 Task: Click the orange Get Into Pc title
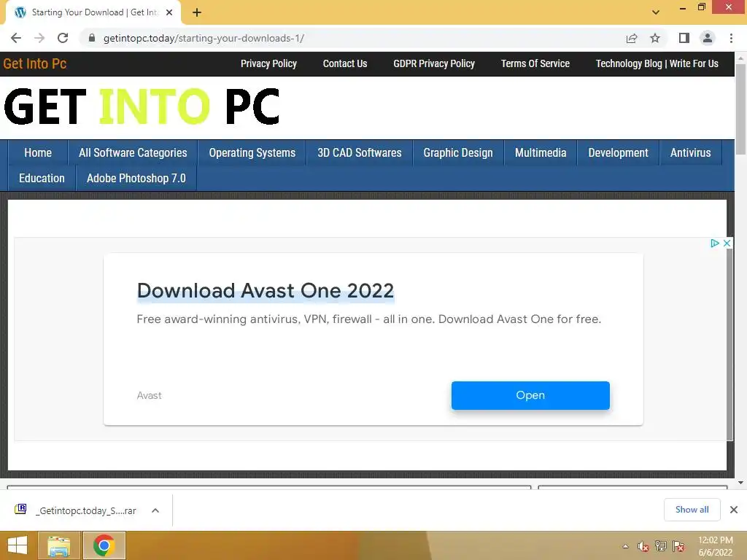point(35,64)
